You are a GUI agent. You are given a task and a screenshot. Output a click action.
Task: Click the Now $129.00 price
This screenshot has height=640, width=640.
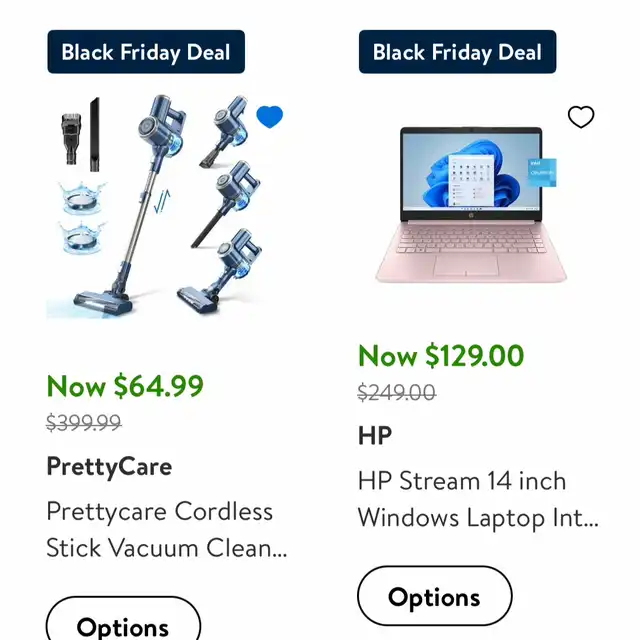click(441, 356)
